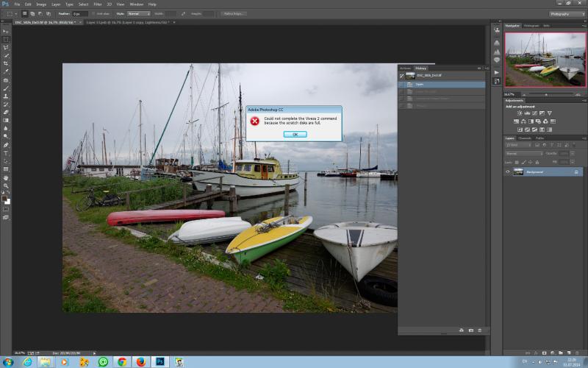Click the Feather input field
Viewport: 588px width, 368px height.
point(80,14)
